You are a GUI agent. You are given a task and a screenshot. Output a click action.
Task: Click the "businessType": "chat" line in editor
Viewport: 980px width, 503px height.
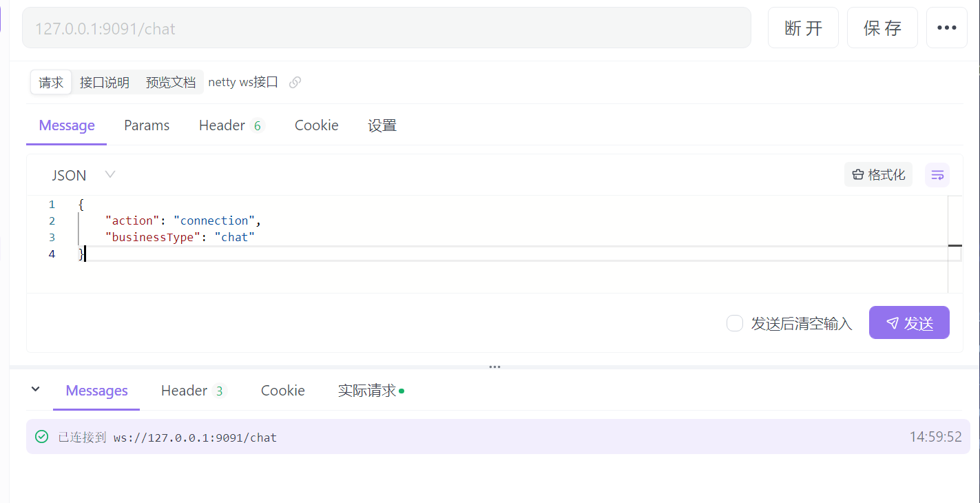point(180,237)
